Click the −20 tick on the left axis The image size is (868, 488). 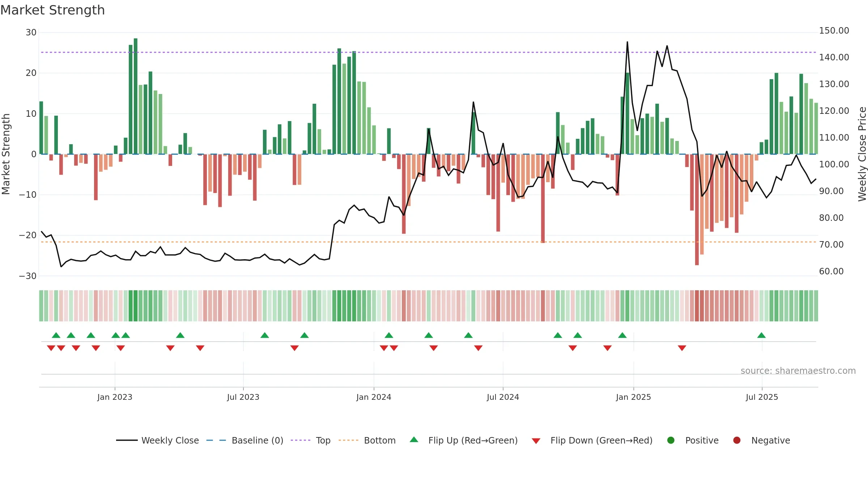click(28, 235)
